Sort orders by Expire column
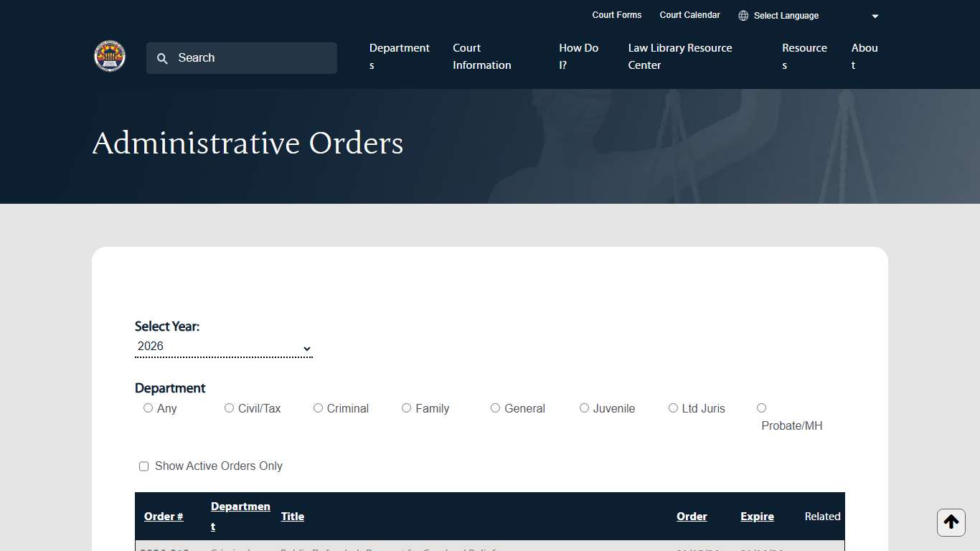This screenshot has height=551, width=980. pyautogui.click(x=757, y=516)
